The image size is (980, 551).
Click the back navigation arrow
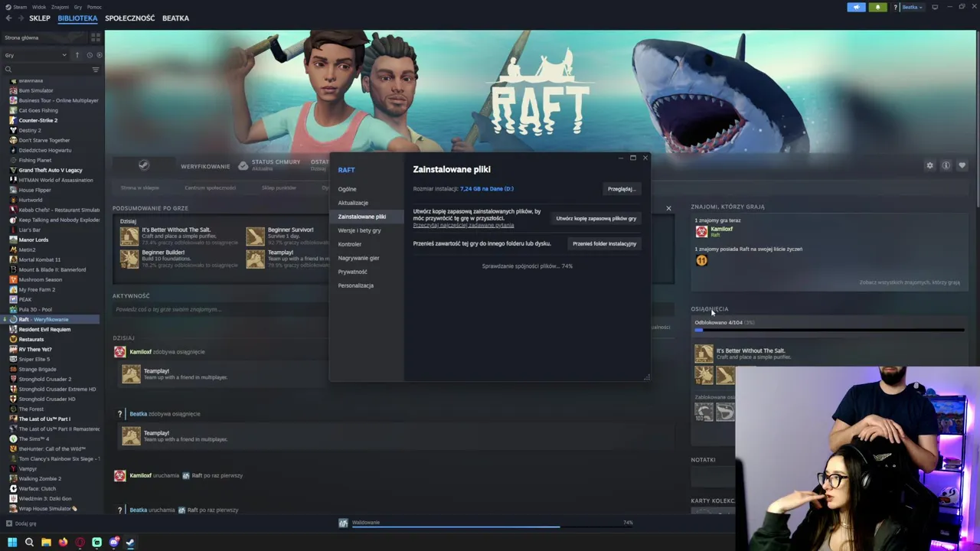[x=9, y=18]
